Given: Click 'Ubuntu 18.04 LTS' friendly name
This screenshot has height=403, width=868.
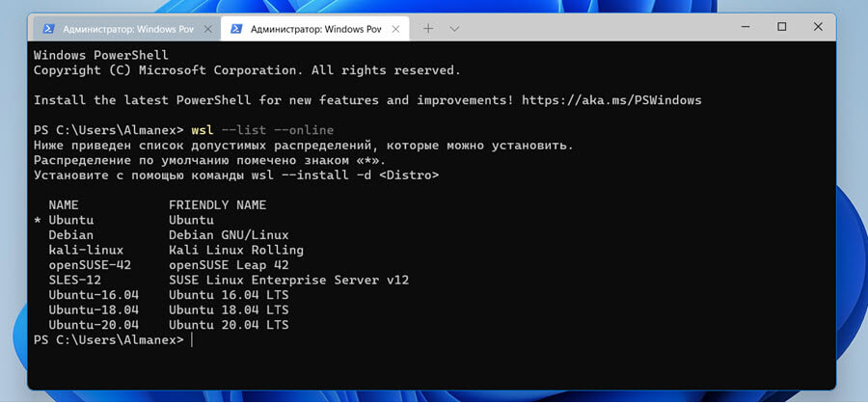Looking at the screenshot, I should tap(229, 310).
